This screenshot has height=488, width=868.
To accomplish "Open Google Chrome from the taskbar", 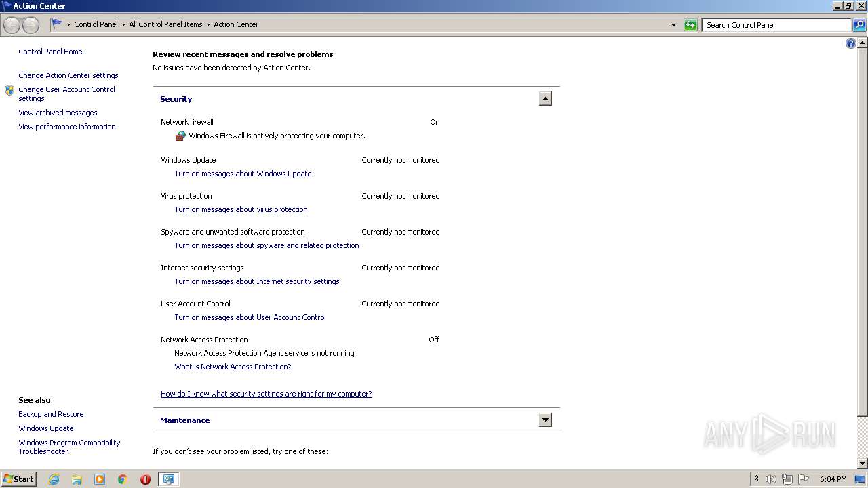I will pos(123,479).
